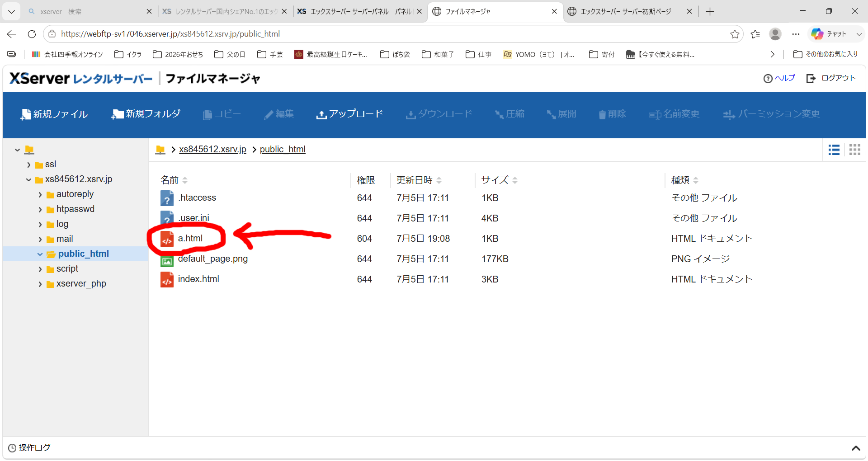Click the browser address bar

pos(389,34)
